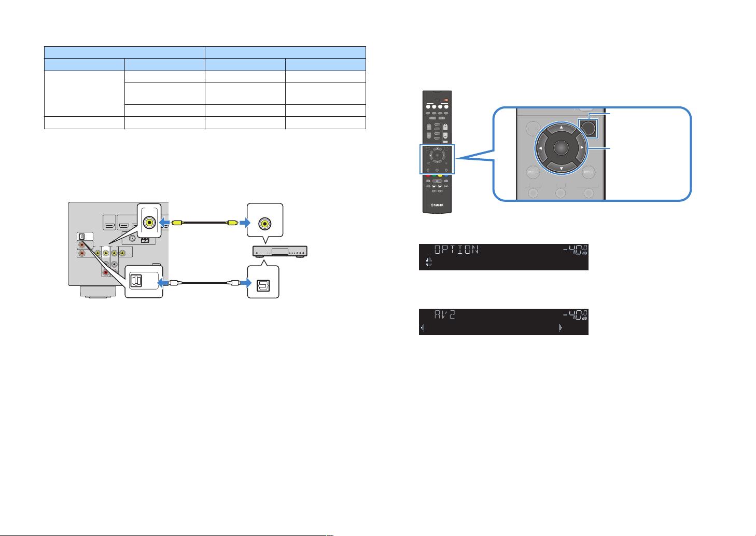Click the right cursor key on the enlarged remote

(x=581, y=148)
